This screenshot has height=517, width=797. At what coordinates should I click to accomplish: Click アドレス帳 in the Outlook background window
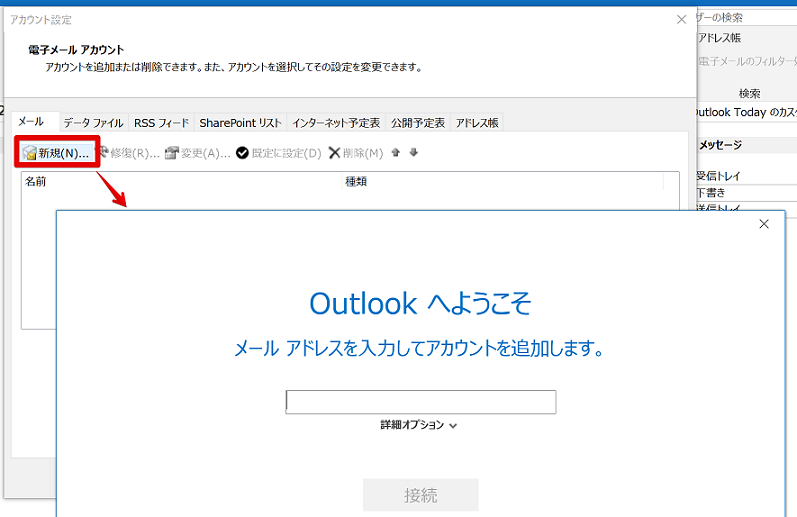[719, 38]
